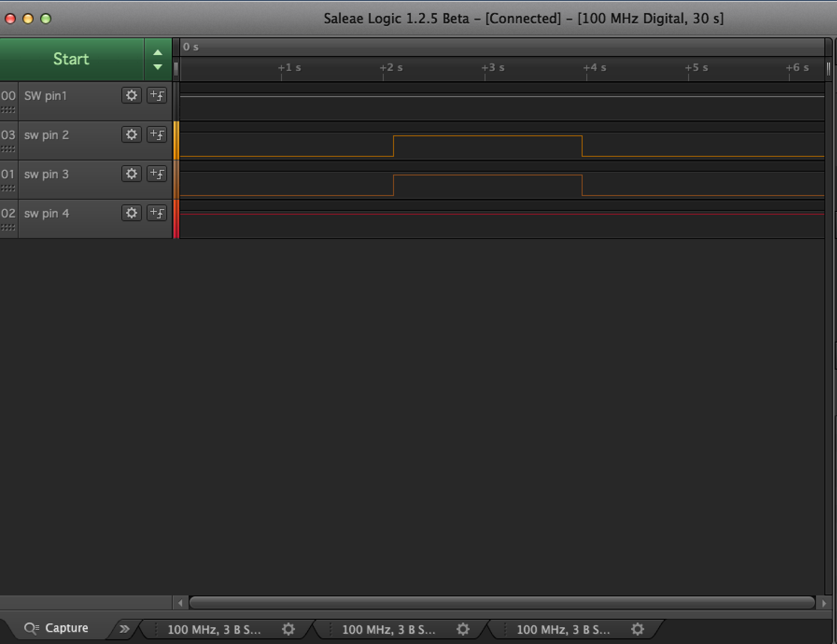837x644 pixels.
Task: Select the SW pin1 channel label
Action: 46,96
